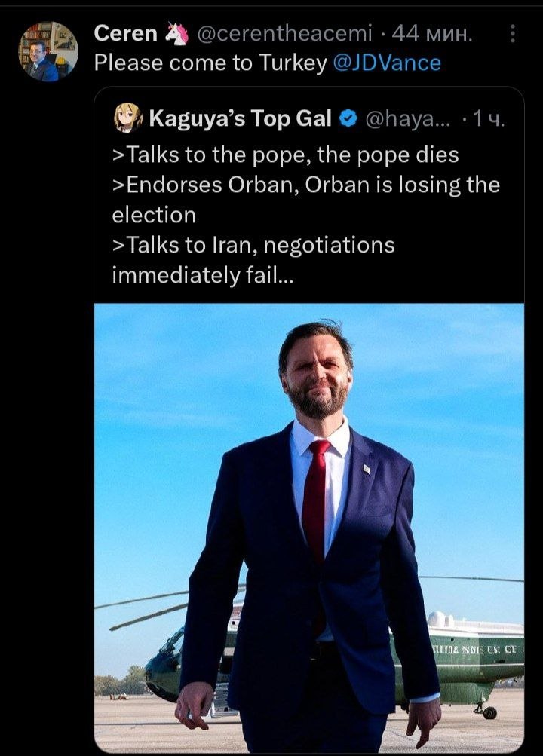Expand truncated text after 'immediately fail'
Screen dimensions: 543x756
coord(284,276)
